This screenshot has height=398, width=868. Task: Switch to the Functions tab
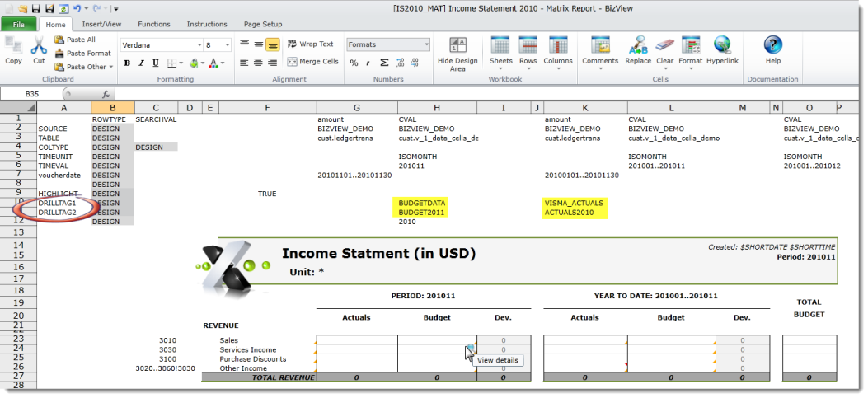pyautogui.click(x=154, y=25)
